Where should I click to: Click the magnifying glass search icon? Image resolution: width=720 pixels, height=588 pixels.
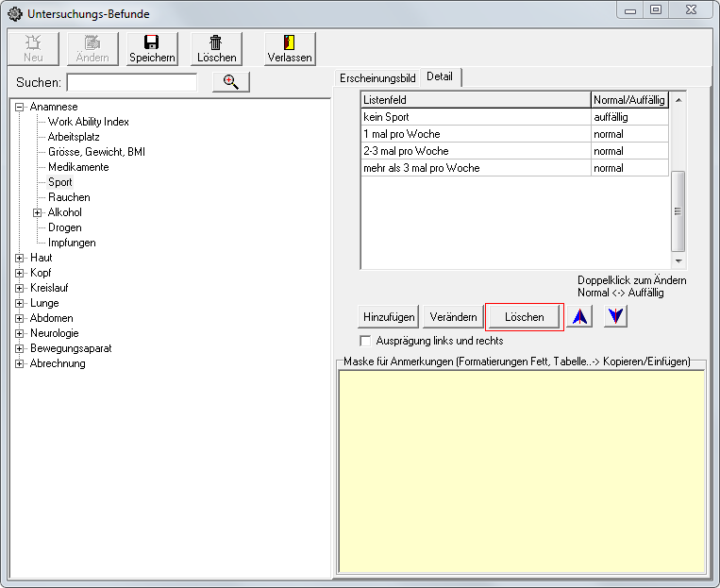point(230,82)
